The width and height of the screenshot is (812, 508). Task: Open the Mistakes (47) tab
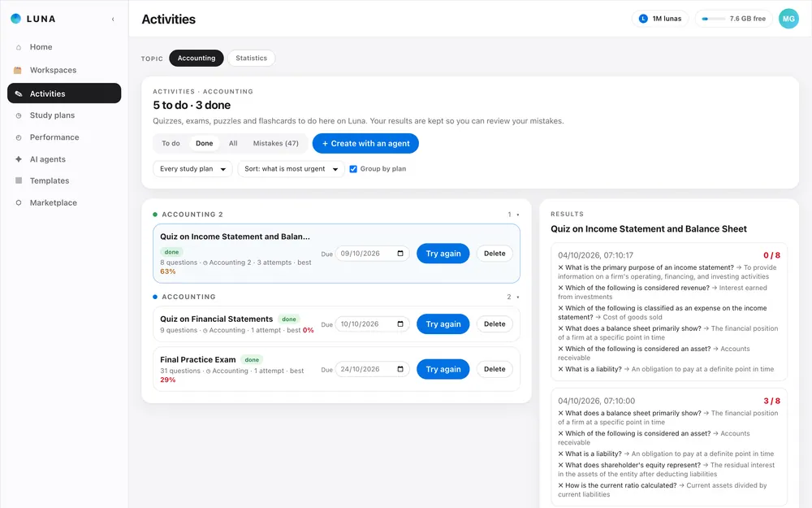275,144
